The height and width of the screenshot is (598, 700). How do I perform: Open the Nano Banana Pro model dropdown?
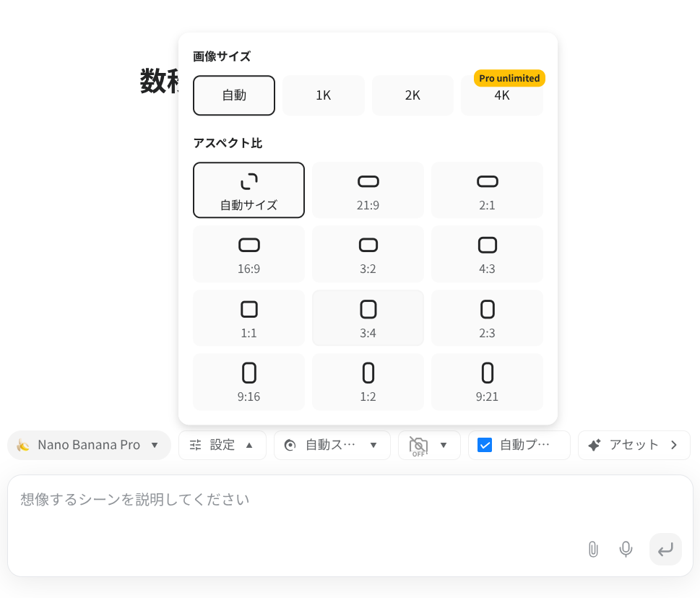tap(89, 445)
